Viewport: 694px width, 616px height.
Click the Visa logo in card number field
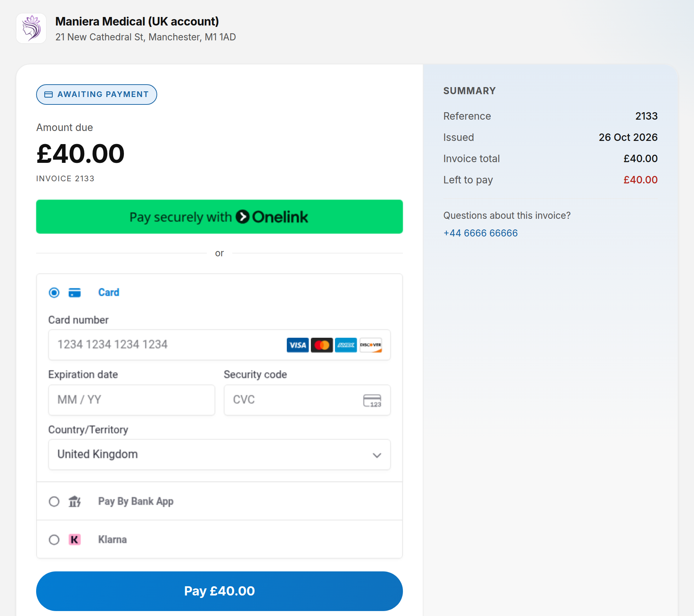pyautogui.click(x=297, y=345)
